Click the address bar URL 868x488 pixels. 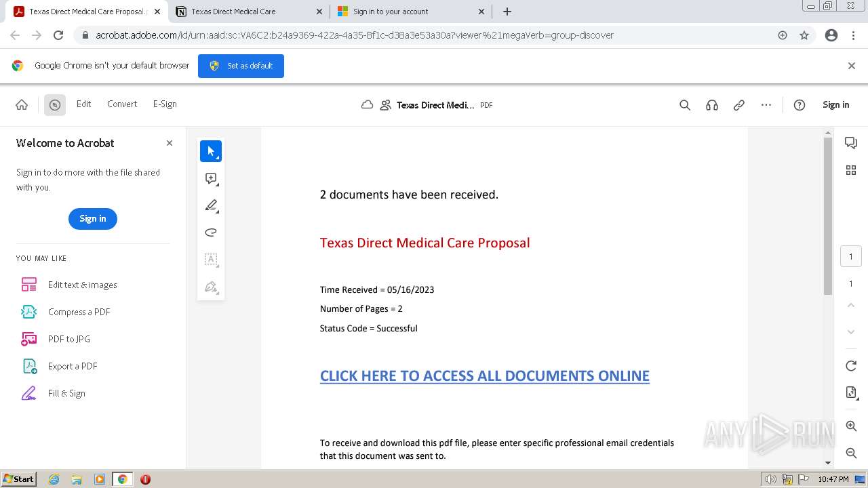(355, 35)
